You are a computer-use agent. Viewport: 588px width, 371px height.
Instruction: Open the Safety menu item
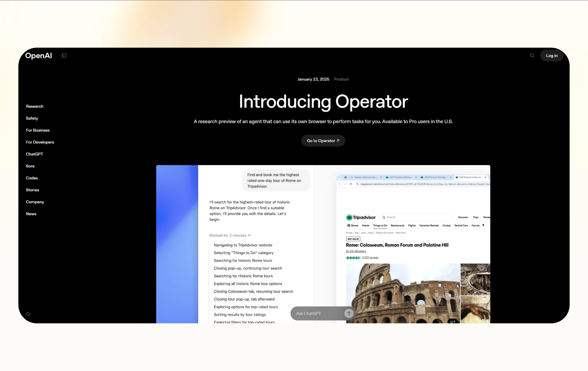coord(32,118)
